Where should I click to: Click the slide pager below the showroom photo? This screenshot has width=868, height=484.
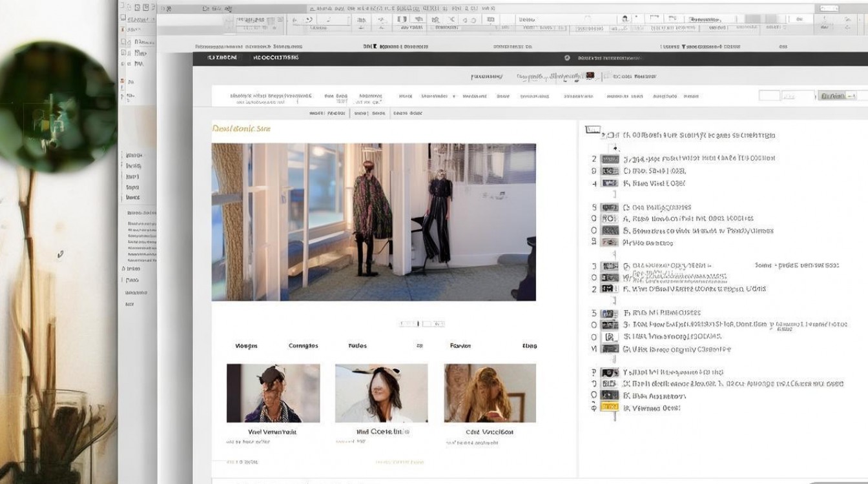[x=422, y=323]
